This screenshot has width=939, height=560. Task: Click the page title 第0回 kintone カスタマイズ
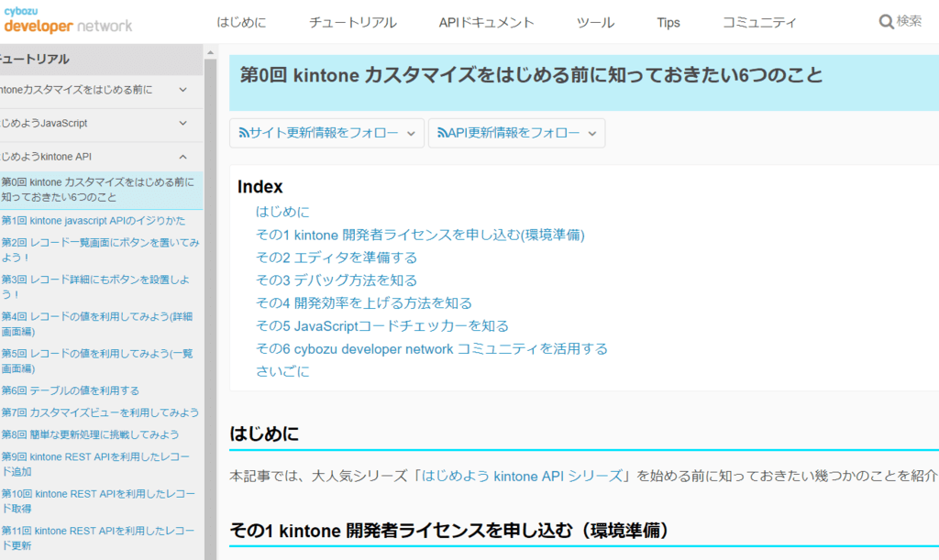[x=531, y=75]
